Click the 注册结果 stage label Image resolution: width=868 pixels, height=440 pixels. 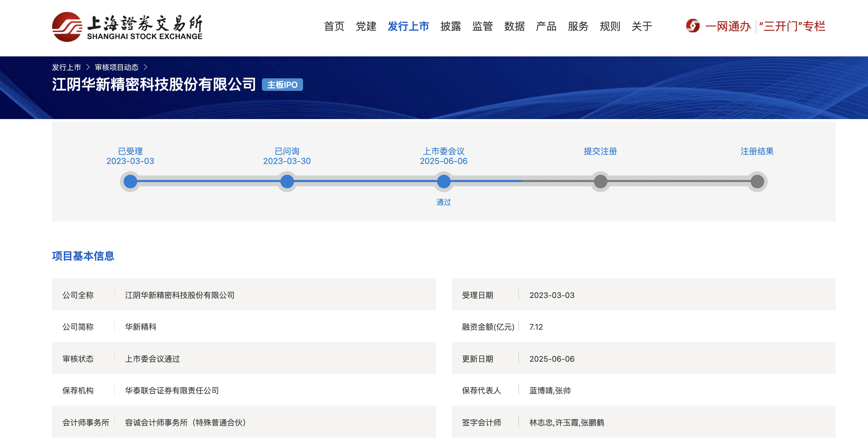pos(757,151)
